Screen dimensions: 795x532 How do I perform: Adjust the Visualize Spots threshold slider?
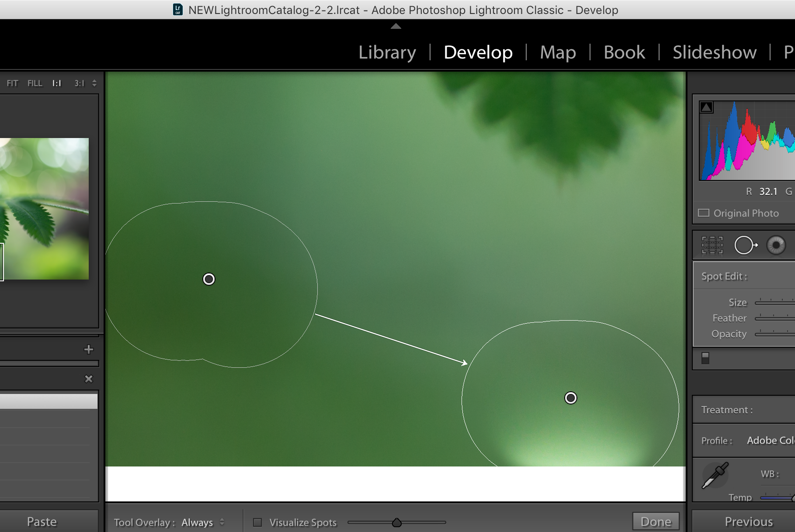click(396, 522)
